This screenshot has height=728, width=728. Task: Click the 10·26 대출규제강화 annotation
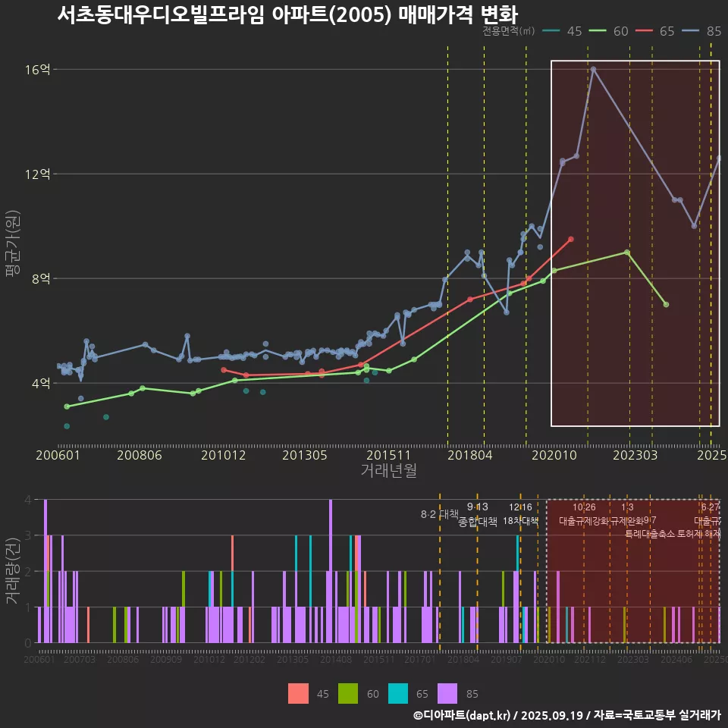pos(584,514)
